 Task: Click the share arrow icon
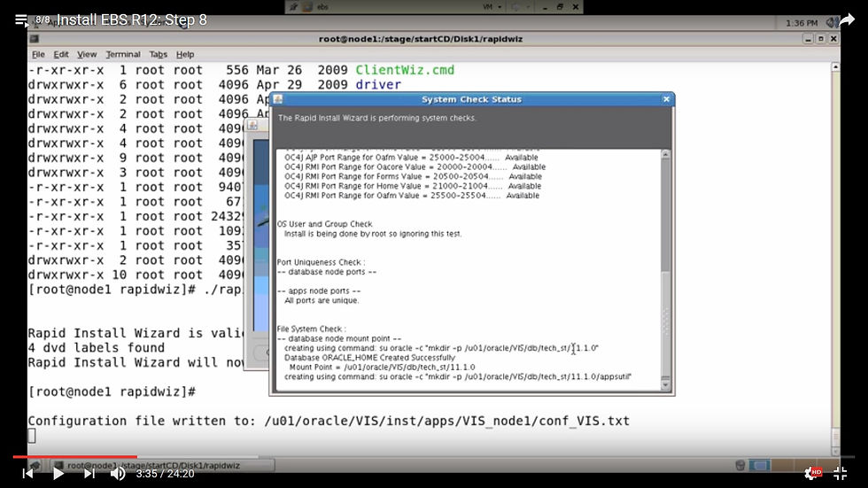(847, 19)
